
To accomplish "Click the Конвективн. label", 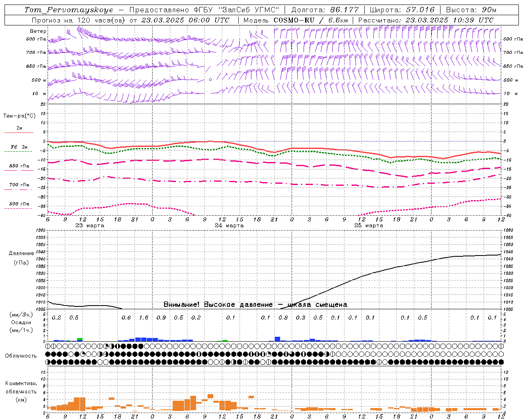I will point(21,383).
